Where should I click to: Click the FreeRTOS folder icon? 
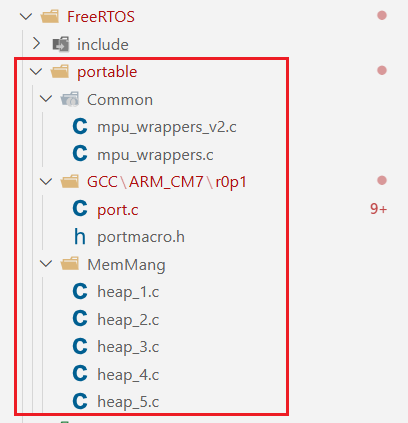point(50,16)
